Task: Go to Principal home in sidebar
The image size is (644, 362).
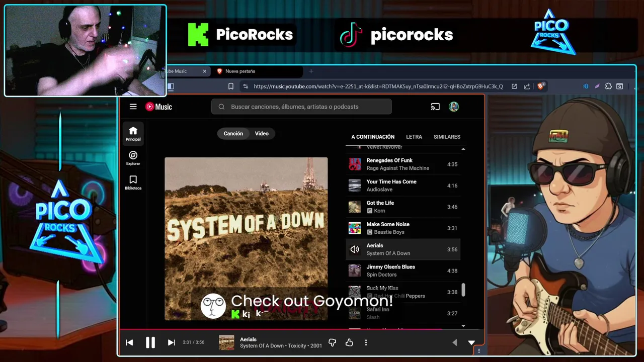Action: [133, 134]
